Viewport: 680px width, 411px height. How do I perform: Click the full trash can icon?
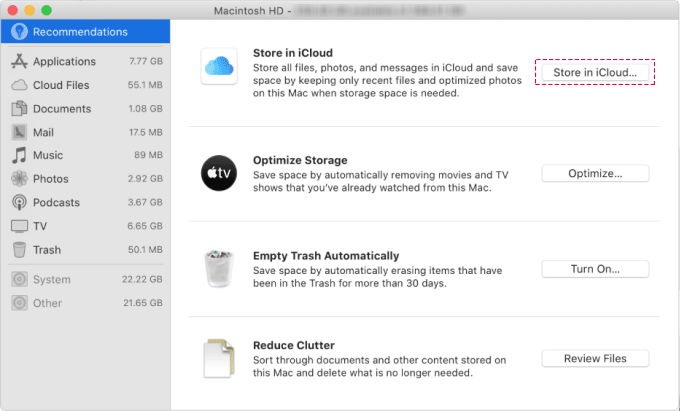[x=219, y=269]
